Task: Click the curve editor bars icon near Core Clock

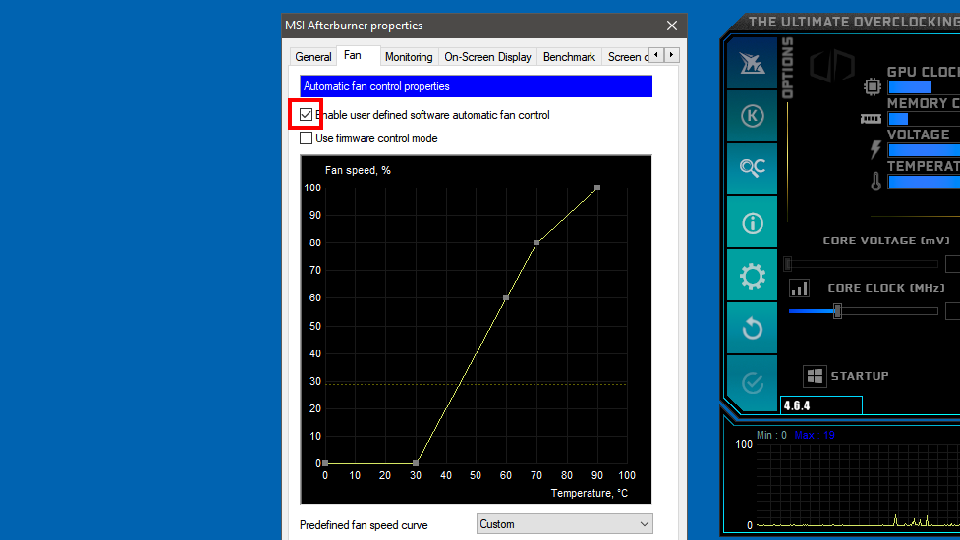Action: [x=799, y=288]
